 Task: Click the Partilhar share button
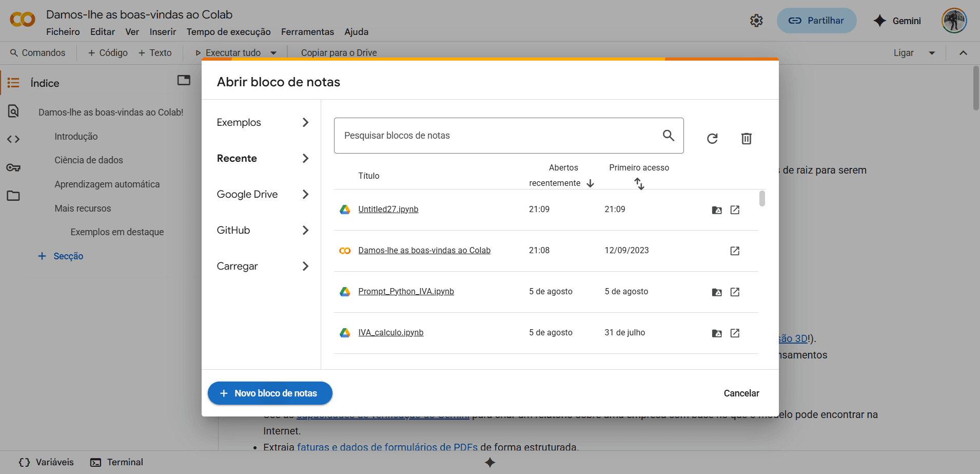(816, 21)
